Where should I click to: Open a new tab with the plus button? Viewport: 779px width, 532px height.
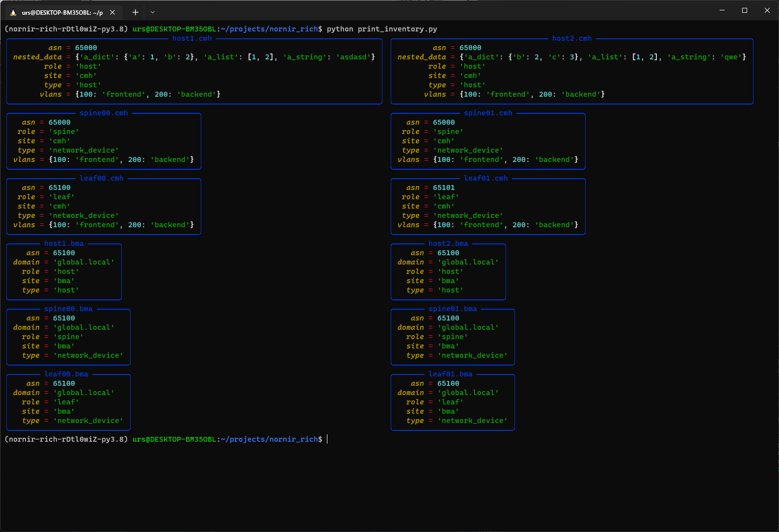pos(135,12)
